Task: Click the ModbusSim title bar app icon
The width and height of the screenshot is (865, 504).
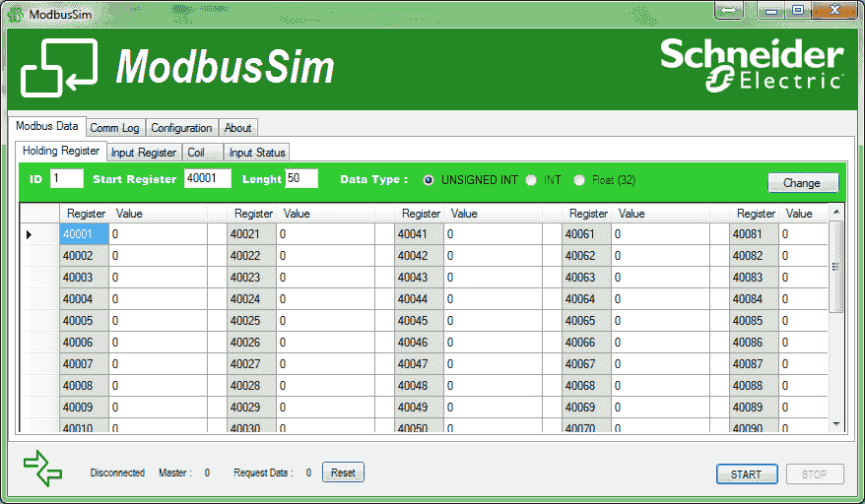Action: 15,14
